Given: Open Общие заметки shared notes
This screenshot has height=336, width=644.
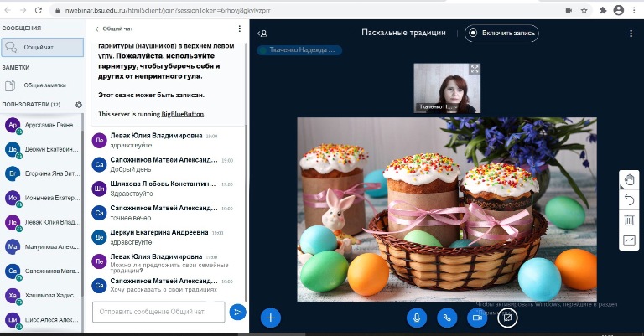Looking at the screenshot, I should tap(41, 85).
